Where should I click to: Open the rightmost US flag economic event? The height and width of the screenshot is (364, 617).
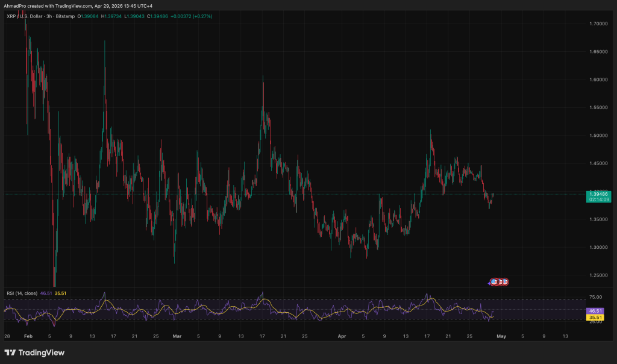pyautogui.click(x=505, y=281)
